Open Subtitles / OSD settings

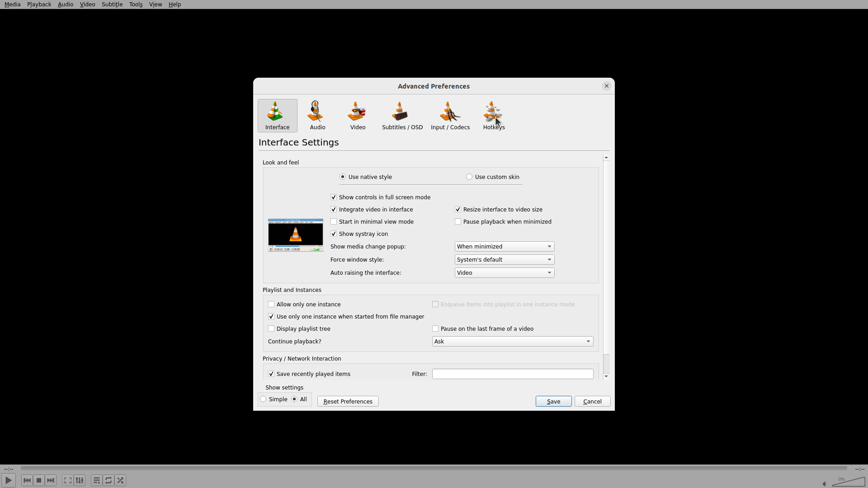point(402,116)
